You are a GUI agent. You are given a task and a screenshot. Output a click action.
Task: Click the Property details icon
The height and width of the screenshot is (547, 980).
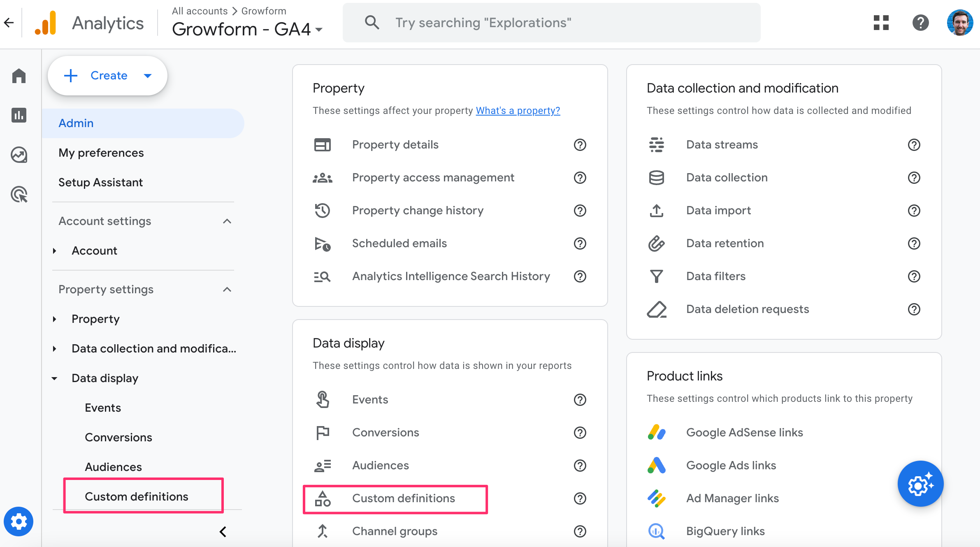pyautogui.click(x=323, y=145)
